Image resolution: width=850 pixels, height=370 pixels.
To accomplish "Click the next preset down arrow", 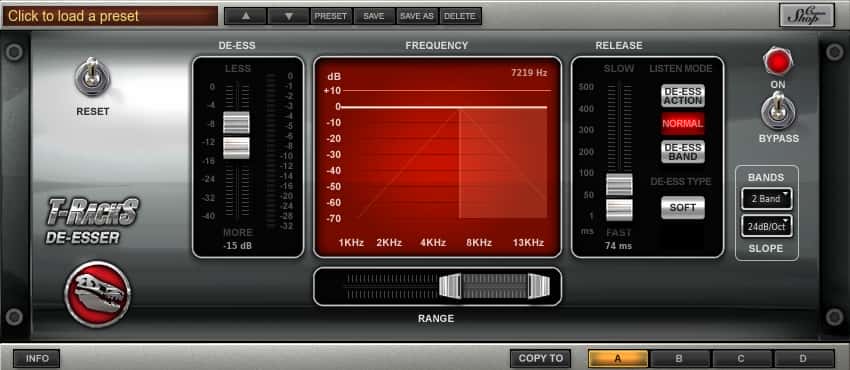I will [288, 16].
